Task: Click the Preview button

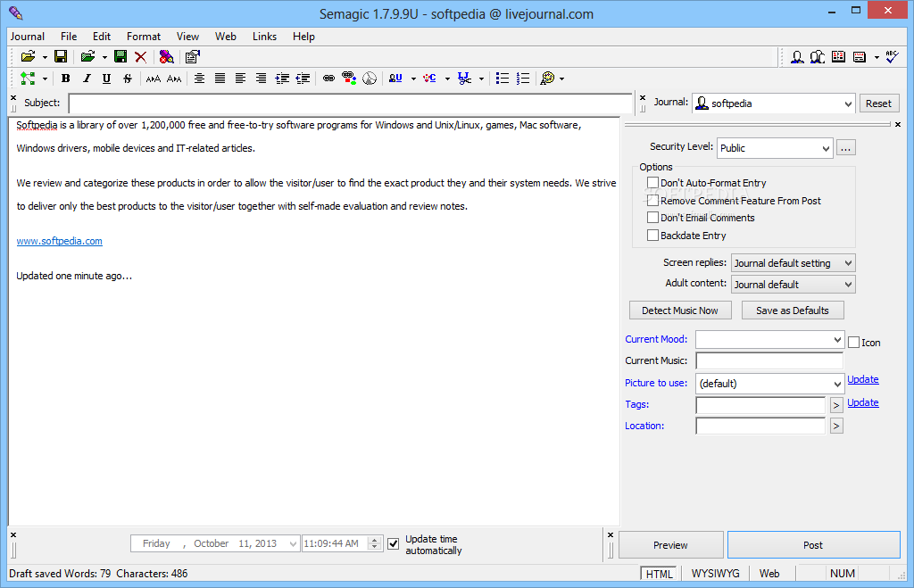Action: coord(670,545)
